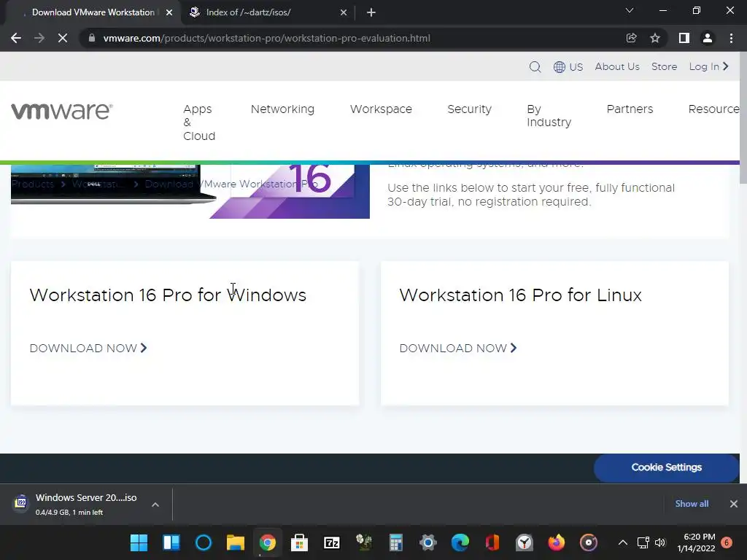The width and height of the screenshot is (747, 560).
Task: Launch 7-Zip from taskbar
Action: click(332, 542)
